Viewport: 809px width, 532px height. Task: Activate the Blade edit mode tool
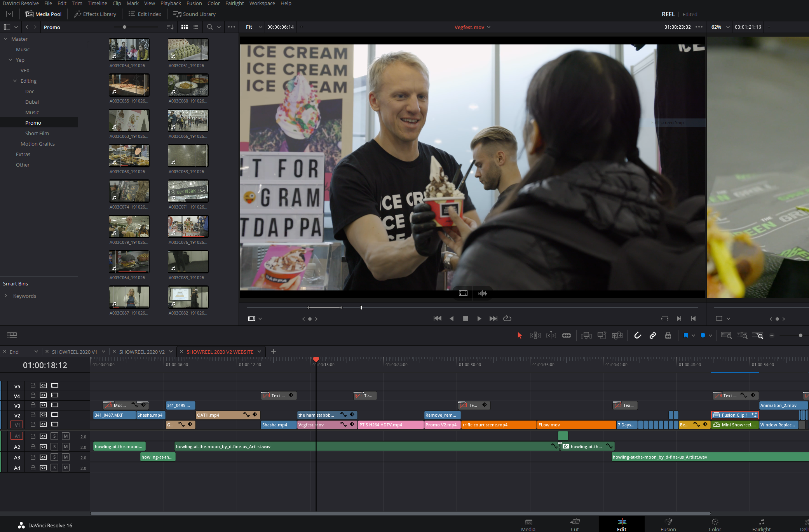(x=567, y=335)
